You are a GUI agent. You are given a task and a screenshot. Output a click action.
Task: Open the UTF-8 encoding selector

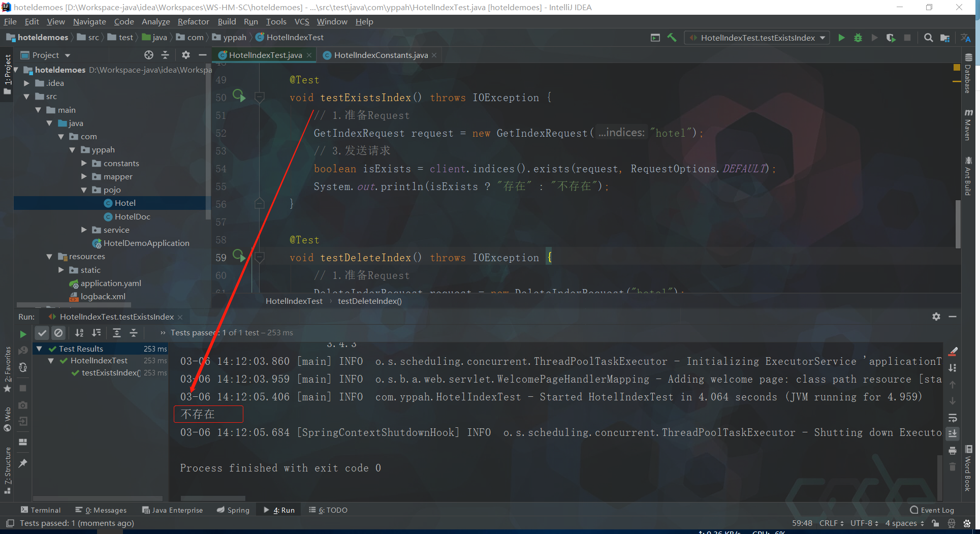pos(864,523)
